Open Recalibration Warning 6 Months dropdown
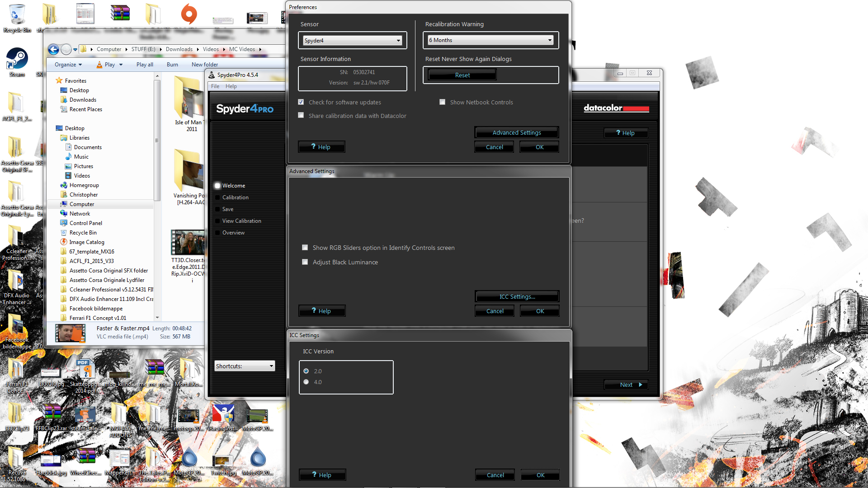The height and width of the screenshot is (488, 868). tap(491, 40)
